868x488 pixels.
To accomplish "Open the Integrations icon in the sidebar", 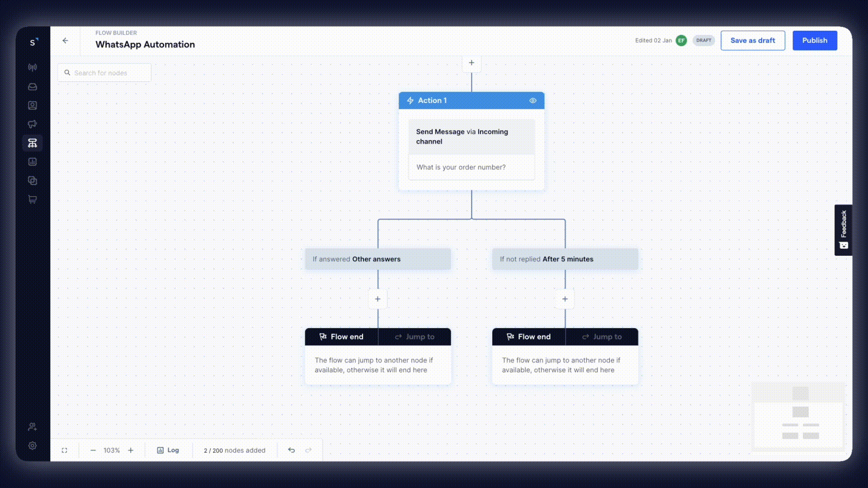I will [32, 180].
